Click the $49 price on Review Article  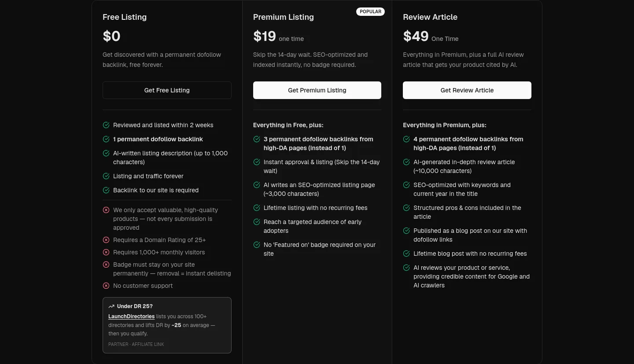click(x=416, y=36)
